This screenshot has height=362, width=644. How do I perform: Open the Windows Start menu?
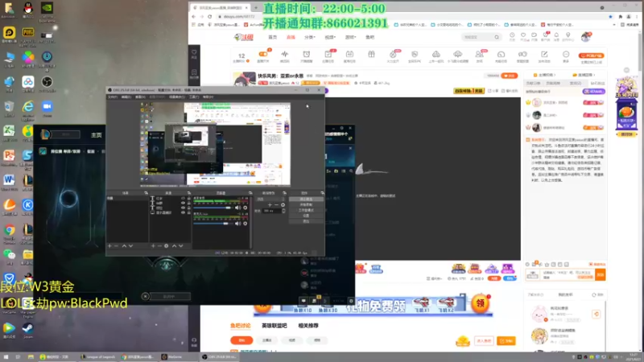coord(6,357)
